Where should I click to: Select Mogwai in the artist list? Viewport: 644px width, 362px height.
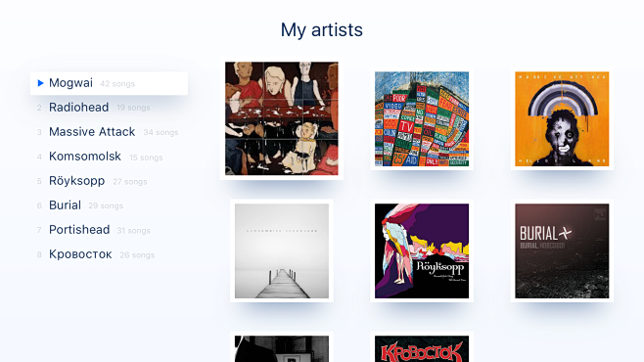109,83
